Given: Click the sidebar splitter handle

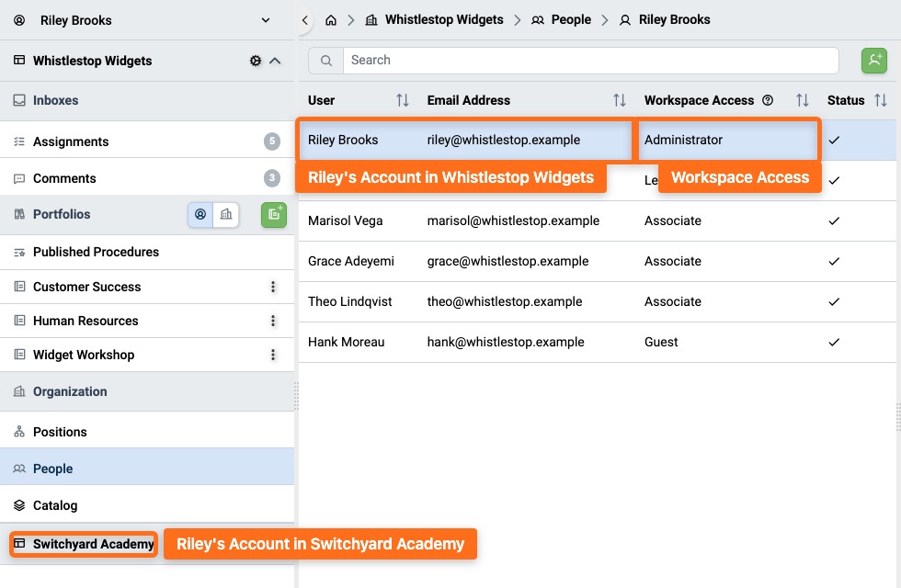Looking at the screenshot, I should pos(296,396).
